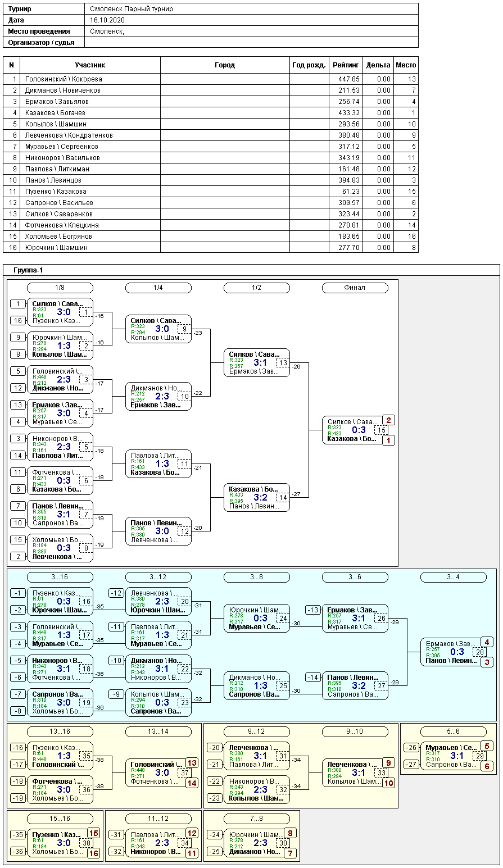Open final match box number 15
Image resolution: width=503 pixels, height=868 pixels.
click(382, 430)
